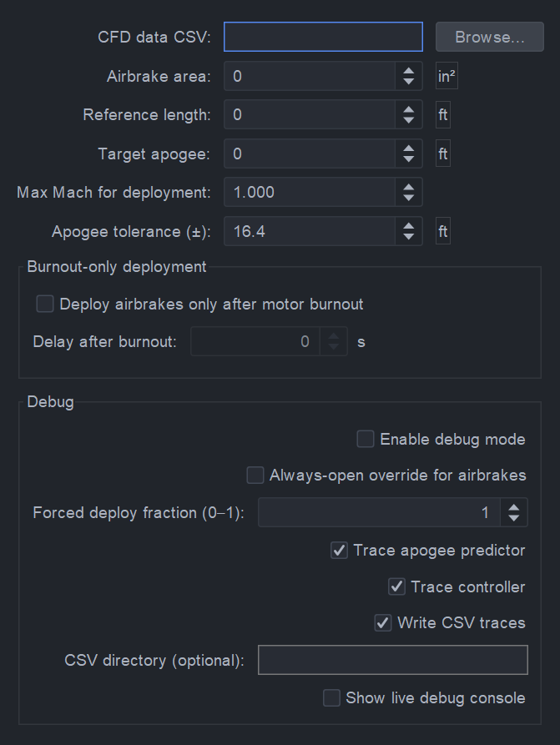Click into the CFD data CSV field
560x745 pixels.
tap(322, 36)
